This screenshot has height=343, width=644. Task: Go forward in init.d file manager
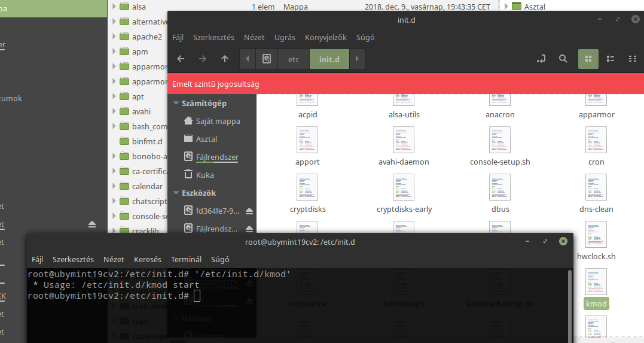[x=203, y=59]
